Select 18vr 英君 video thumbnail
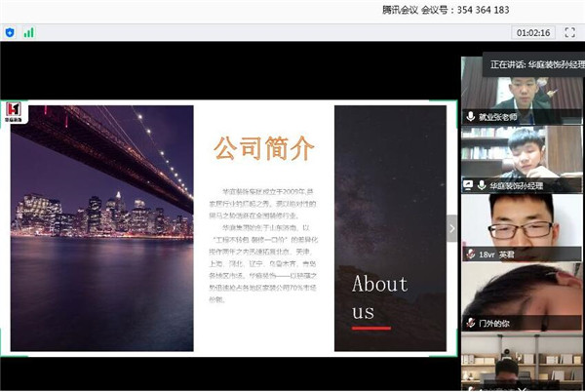The image size is (585, 392). click(522, 224)
